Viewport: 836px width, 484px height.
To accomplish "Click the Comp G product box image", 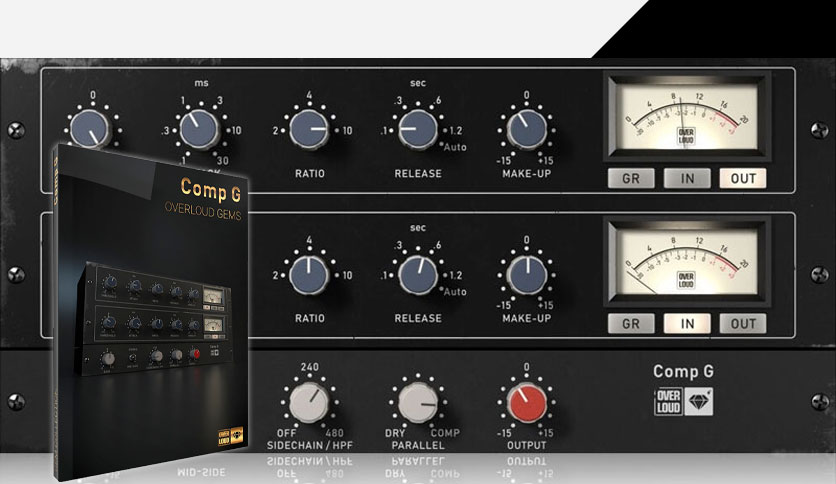I will pos(150,312).
